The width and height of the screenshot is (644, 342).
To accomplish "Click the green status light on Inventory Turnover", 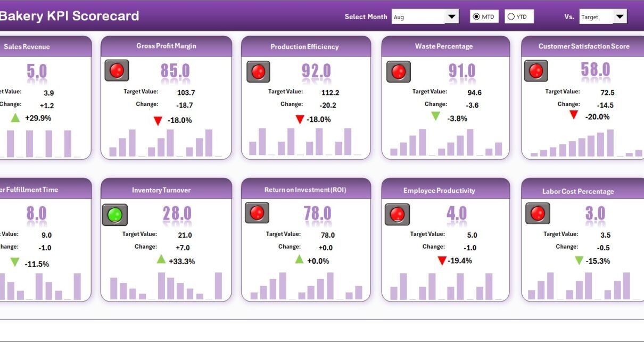I will 115,215.
